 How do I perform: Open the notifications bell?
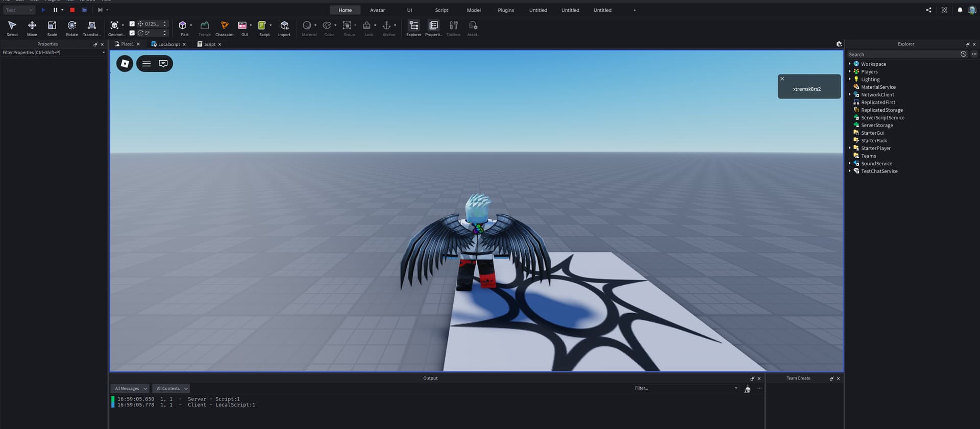[x=960, y=10]
